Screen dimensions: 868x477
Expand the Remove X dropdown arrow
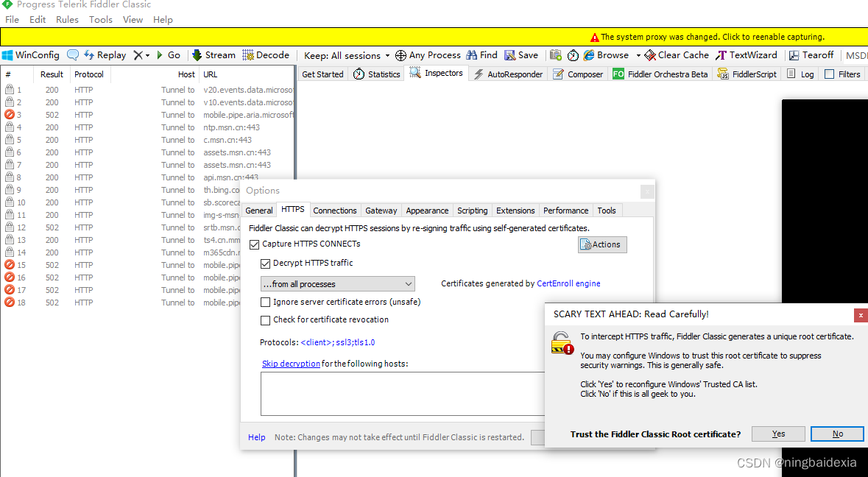pyautogui.click(x=147, y=55)
